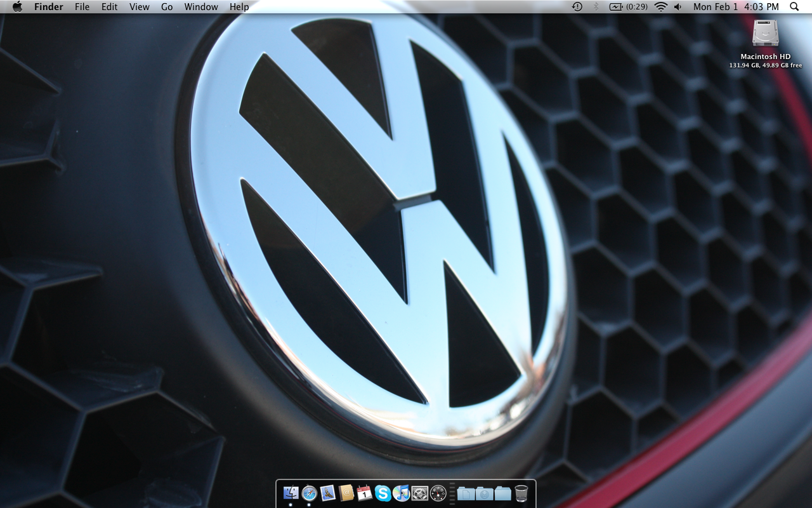Open the Trash in the Dock

[x=521, y=493]
